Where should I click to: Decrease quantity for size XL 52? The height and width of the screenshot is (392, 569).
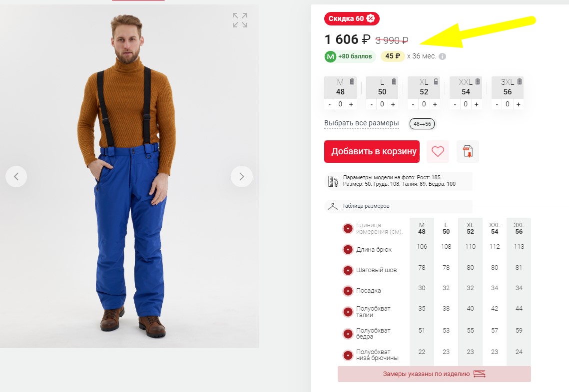(x=413, y=104)
